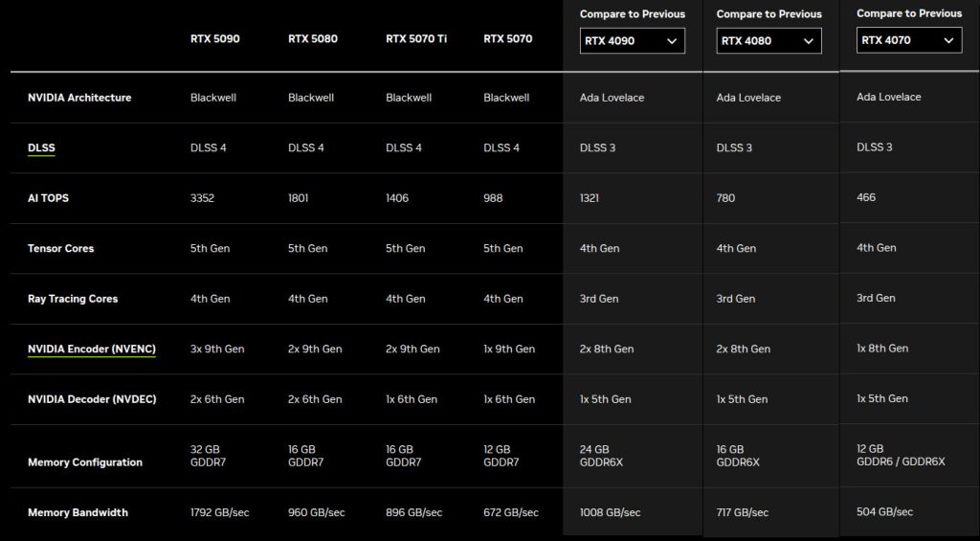Follow the NVIDIA Encoder (NVENC) link
The image size is (980, 541).
coord(92,349)
